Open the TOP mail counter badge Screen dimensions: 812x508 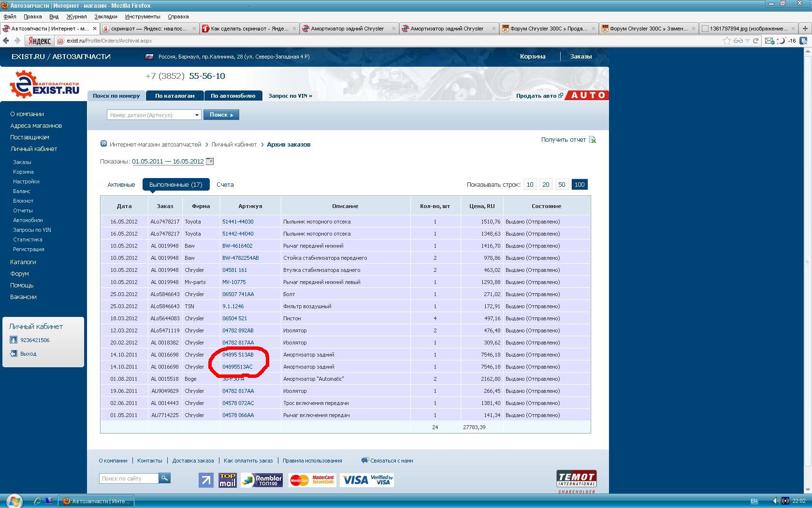click(x=227, y=480)
